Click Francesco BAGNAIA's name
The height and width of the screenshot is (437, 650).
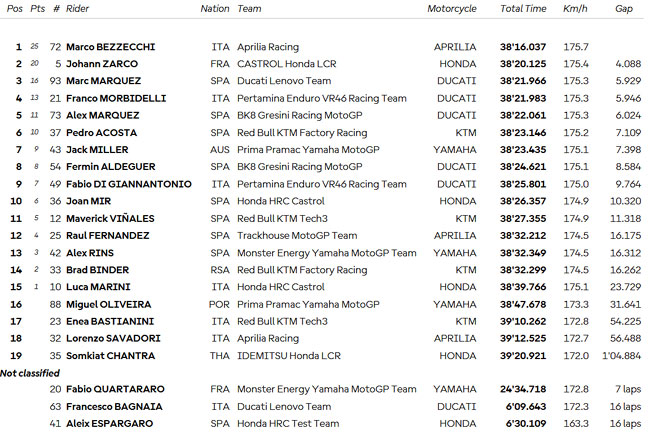114,407
